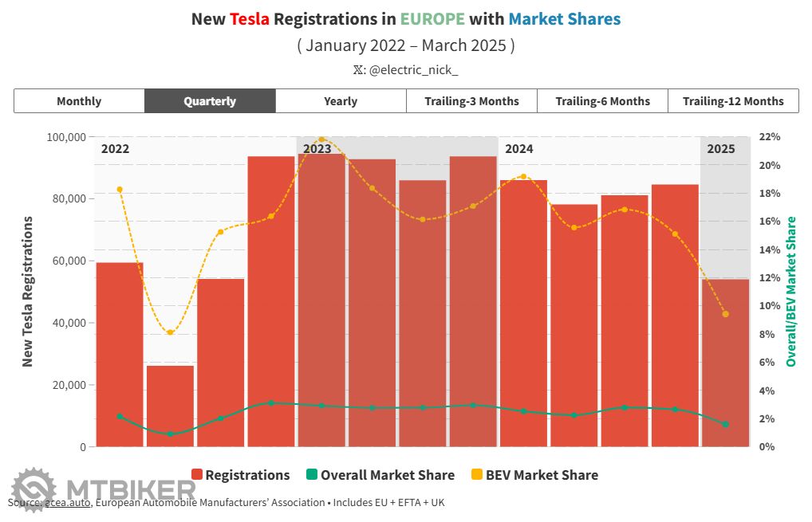Click the peak BEV share point in 2023

click(321, 139)
